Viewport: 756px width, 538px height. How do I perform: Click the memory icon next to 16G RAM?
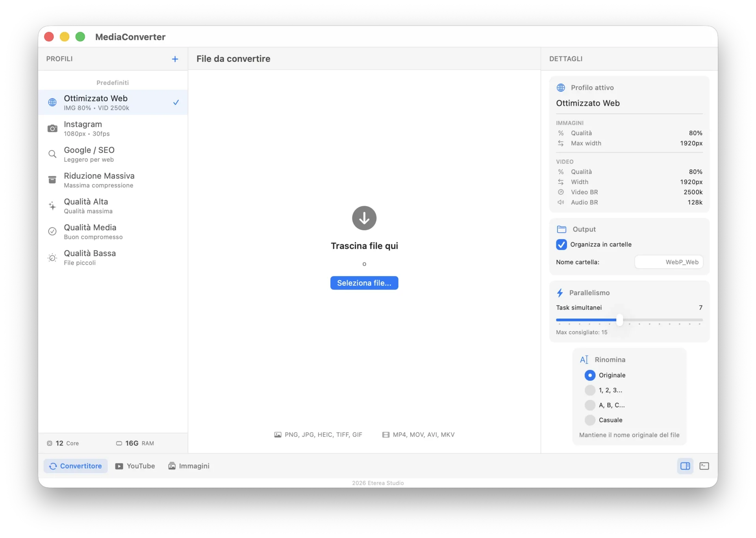click(119, 443)
